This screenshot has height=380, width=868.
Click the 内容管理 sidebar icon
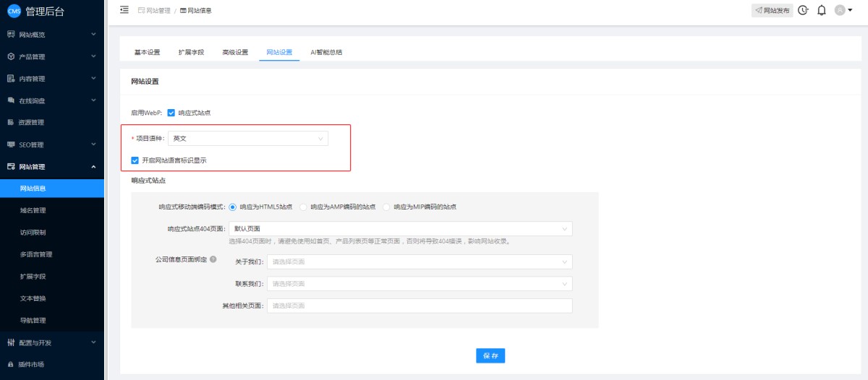pyautogui.click(x=11, y=79)
